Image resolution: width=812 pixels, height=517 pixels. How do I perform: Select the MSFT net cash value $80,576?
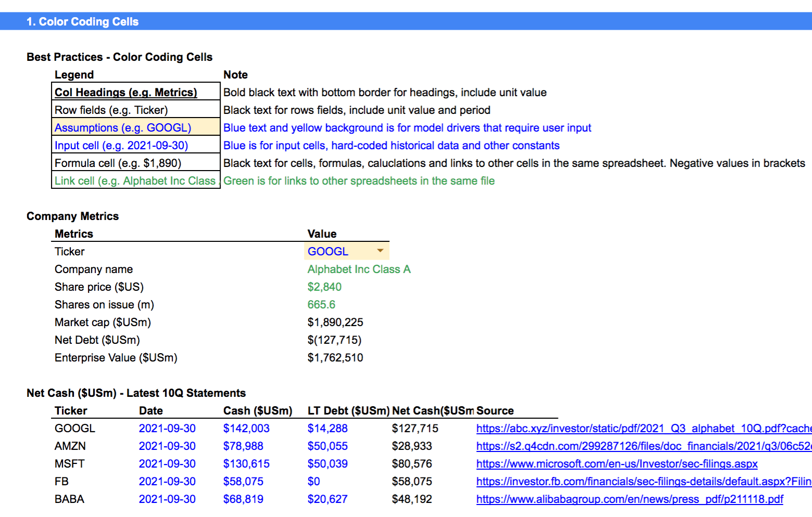(412, 464)
